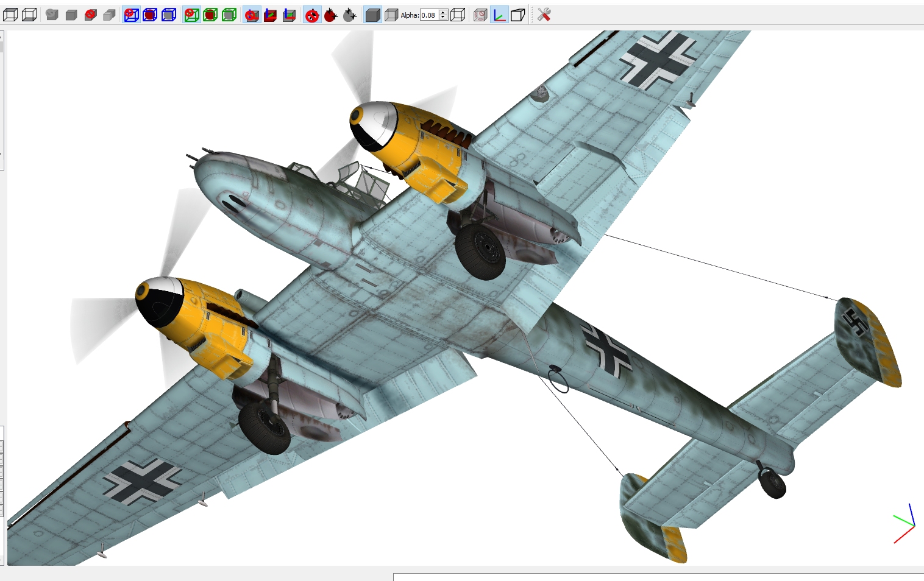Toggle the gray axes cube with prohibition sign

click(x=252, y=15)
